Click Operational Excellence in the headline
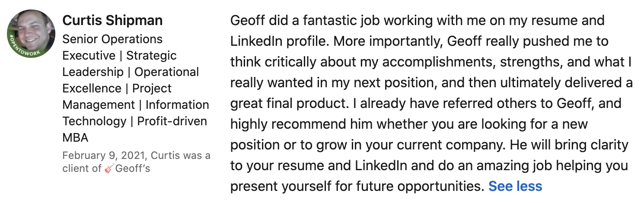Screen dimensions: 644x203 (x=131, y=80)
